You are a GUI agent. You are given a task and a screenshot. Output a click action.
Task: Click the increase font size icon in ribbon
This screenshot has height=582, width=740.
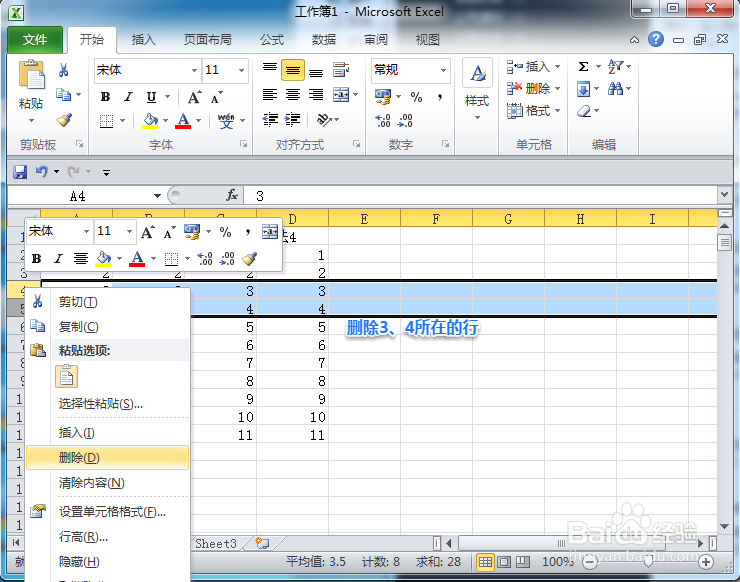[194, 97]
